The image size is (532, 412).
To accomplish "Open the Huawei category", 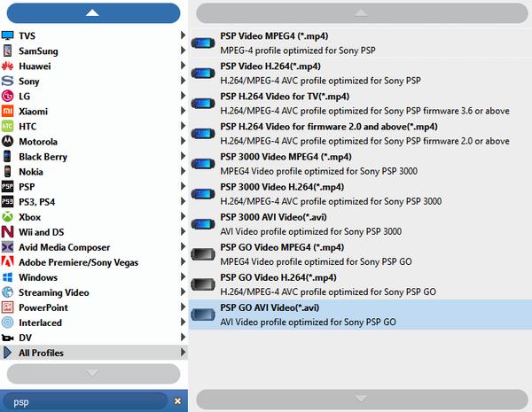I will coord(94,66).
